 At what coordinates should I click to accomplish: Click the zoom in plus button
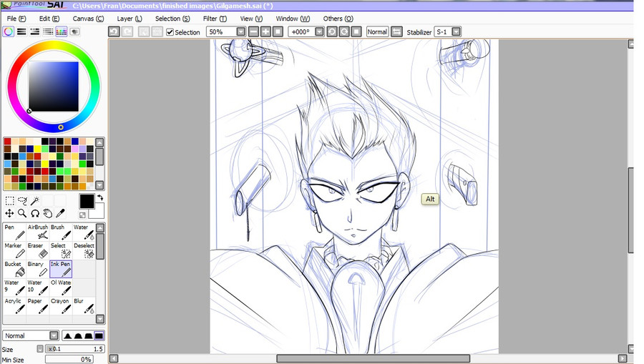[265, 31]
